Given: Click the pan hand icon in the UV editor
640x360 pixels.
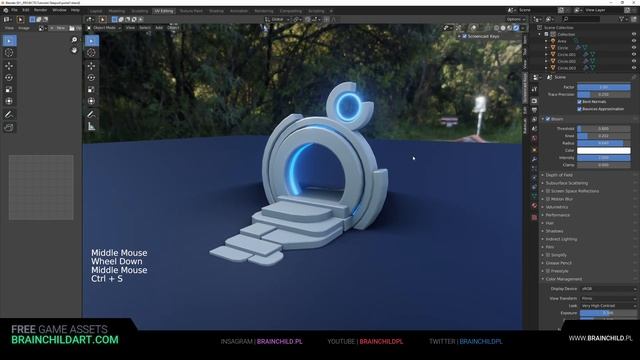Looking at the screenshot, I should click(74, 50).
